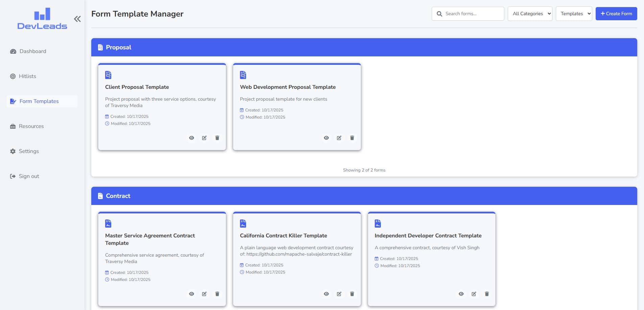Click the Proposal section header
Image resolution: width=644 pixels, height=310 pixels.
point(364,47)
